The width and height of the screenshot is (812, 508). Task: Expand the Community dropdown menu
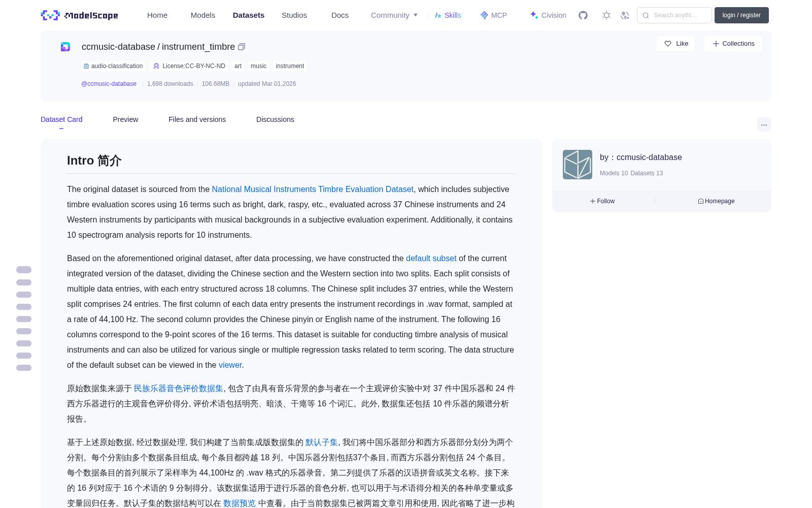pos(394,15)
